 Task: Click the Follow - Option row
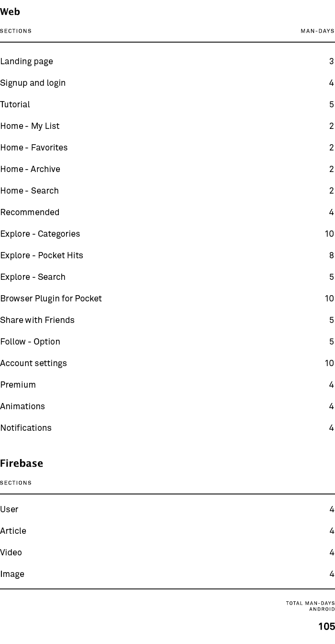(x=167, y=342)
